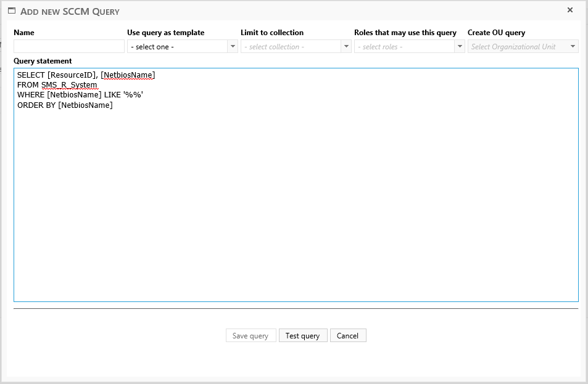This screenshot has width=588, height=384.
Task: Click the 'Query statement' label
Action: point(43,61)
